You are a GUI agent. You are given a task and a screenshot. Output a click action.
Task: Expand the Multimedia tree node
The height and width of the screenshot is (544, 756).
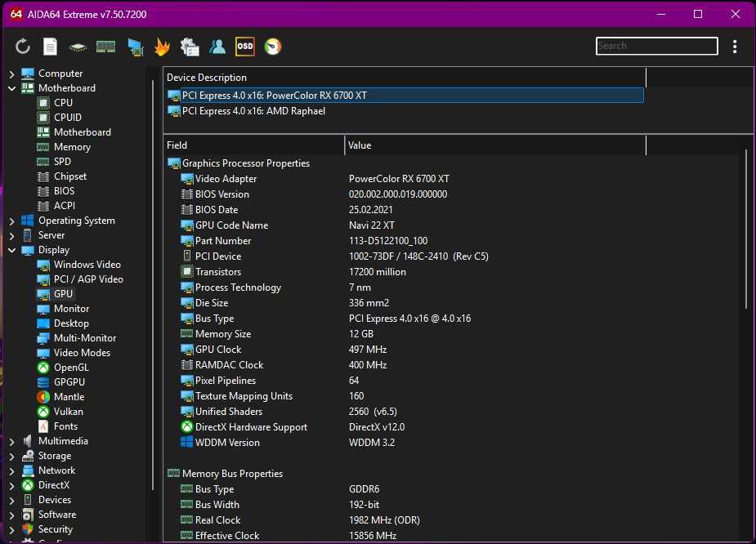point(11,441)
